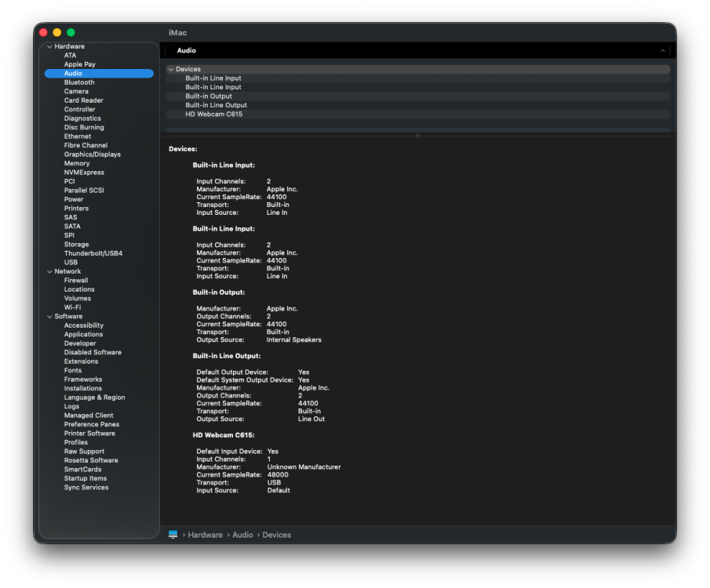Open Storage information

pyautogui.click(x=77, y=245)
